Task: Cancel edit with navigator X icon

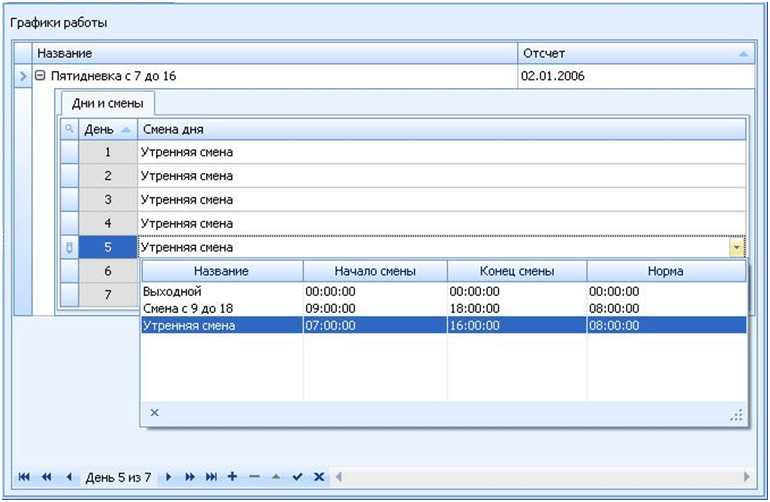Action: (318, 477)
